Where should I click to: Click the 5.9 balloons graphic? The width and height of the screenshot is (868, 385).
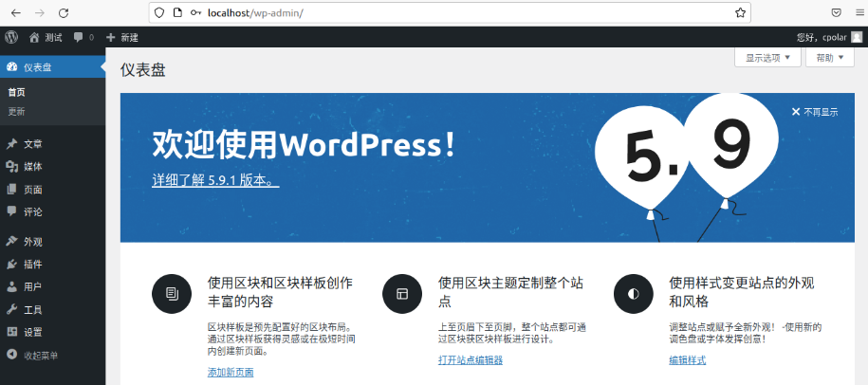(x=687, y=167)
